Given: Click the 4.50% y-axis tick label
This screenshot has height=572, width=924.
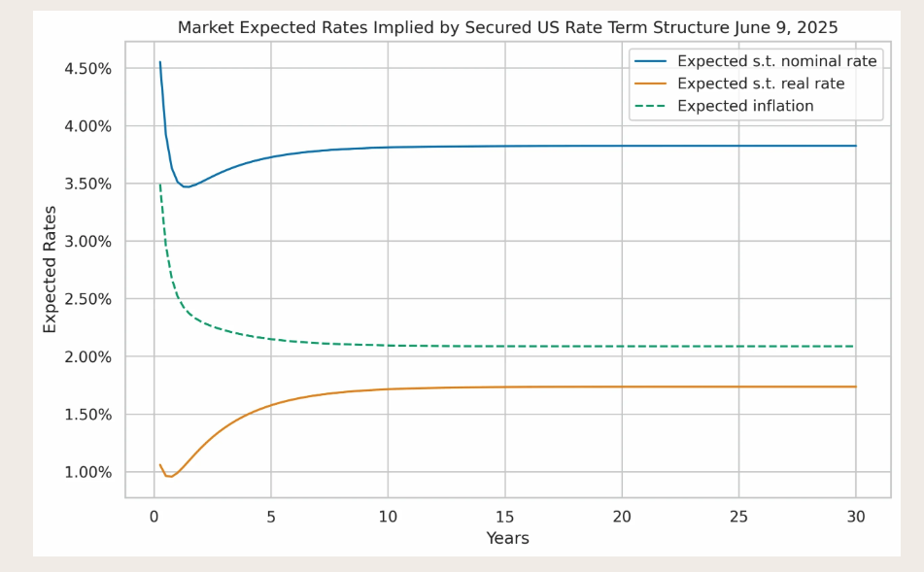Looking at the screenshot, I should (87, 69).
